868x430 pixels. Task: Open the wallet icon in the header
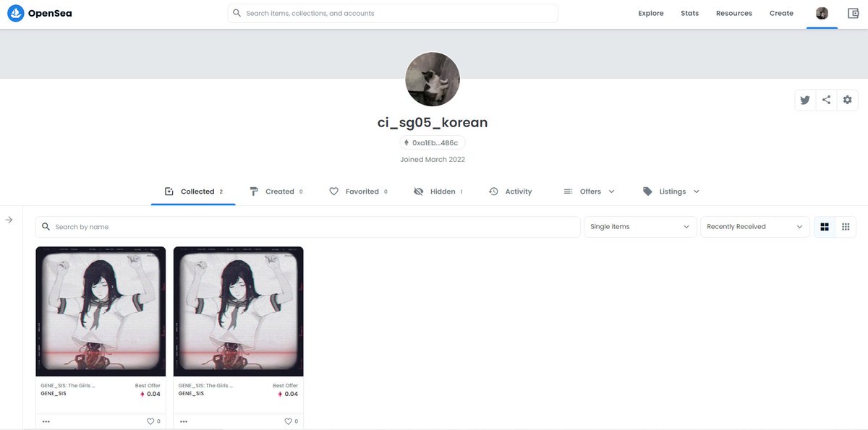coord(853,13)
